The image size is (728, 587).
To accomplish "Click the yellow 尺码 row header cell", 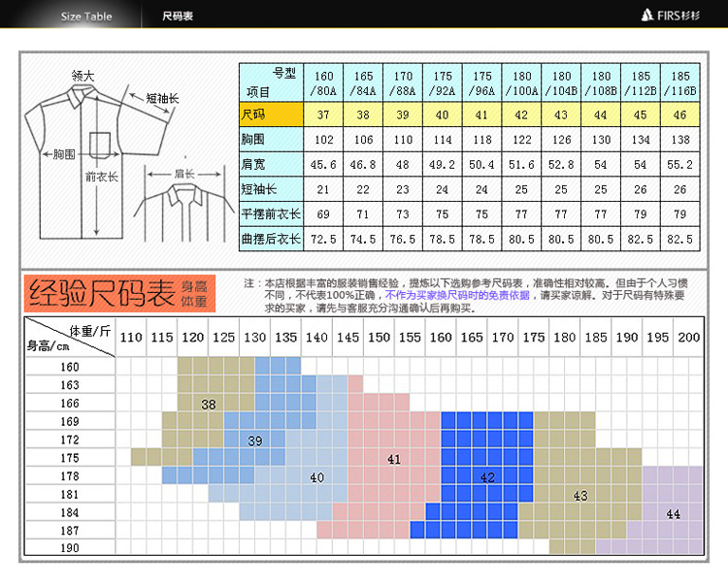I will (x=271, y=115).
